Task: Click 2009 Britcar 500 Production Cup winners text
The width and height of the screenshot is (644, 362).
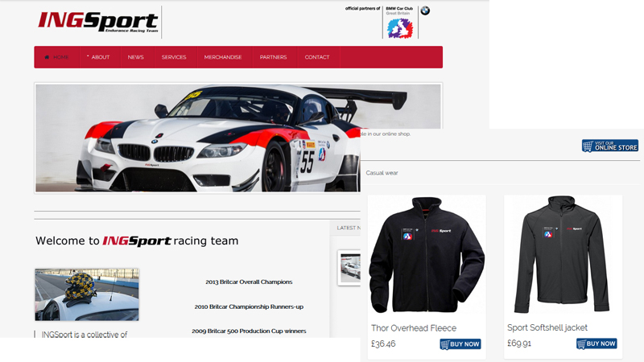Action: (x=249, y=331)
